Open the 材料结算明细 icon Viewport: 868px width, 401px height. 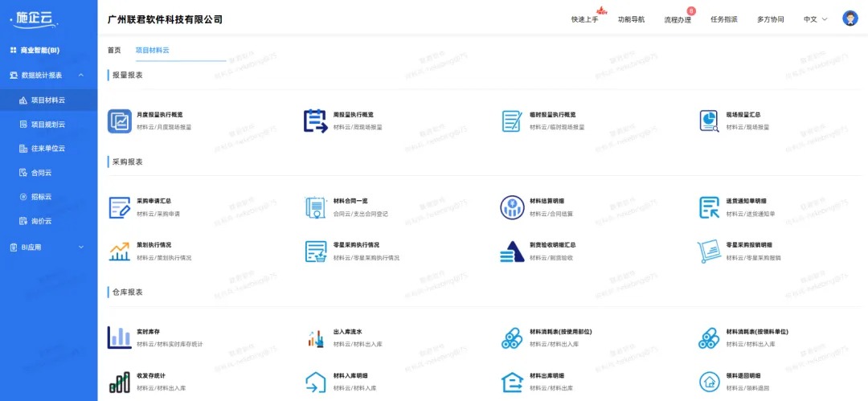[512, 207]
